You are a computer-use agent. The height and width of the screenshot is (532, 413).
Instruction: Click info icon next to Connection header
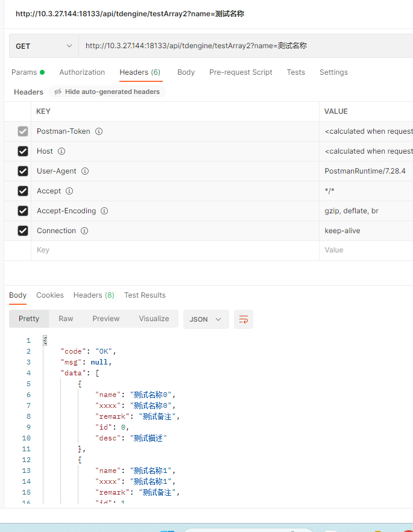point(84,231)
